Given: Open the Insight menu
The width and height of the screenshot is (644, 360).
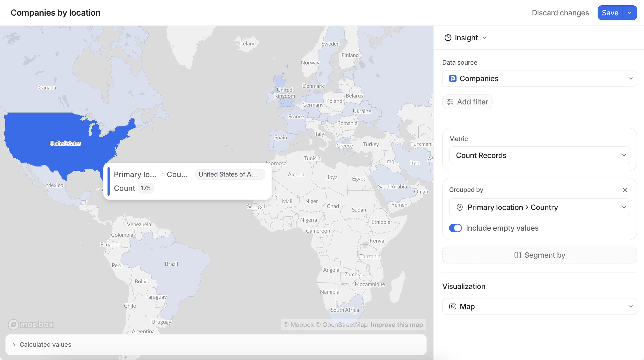Looking at the screenshot, I should pyautogui.click(x=466, y=38).
